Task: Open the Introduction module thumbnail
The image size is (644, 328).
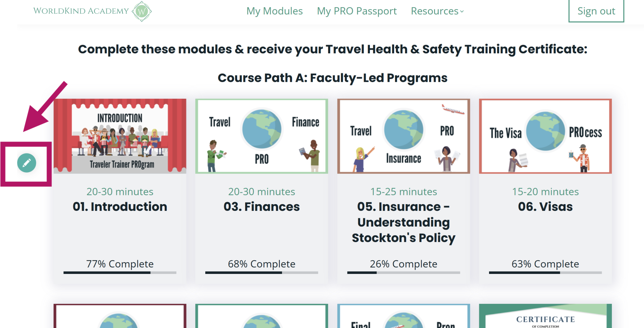Action: [120, 136]
